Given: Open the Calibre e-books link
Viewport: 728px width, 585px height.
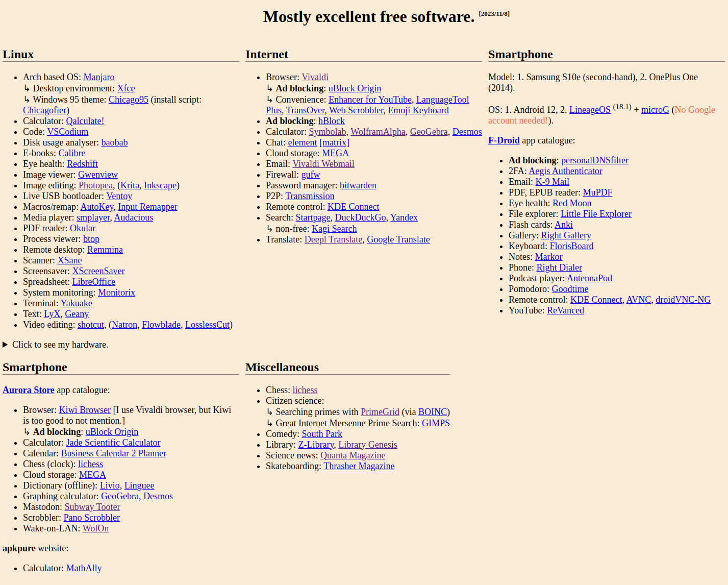Looking at the screenshot, I should tap(72, 153).
